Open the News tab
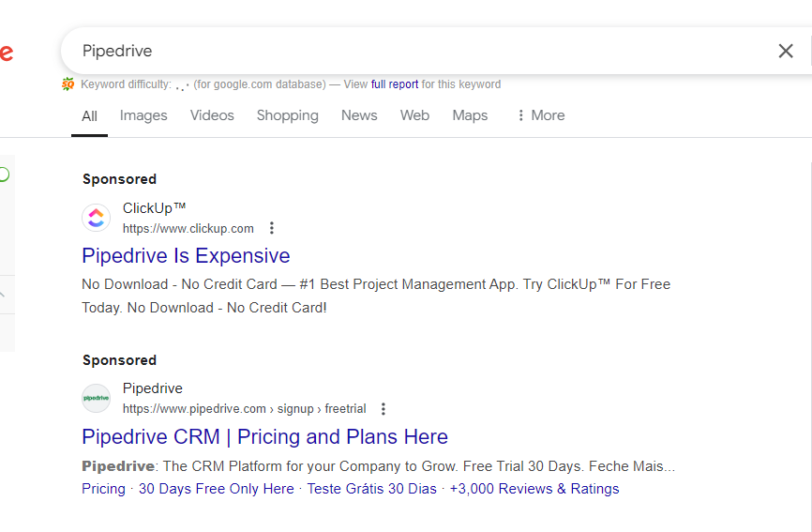Viewport: 812px width, 532px height. coord(359,115)
